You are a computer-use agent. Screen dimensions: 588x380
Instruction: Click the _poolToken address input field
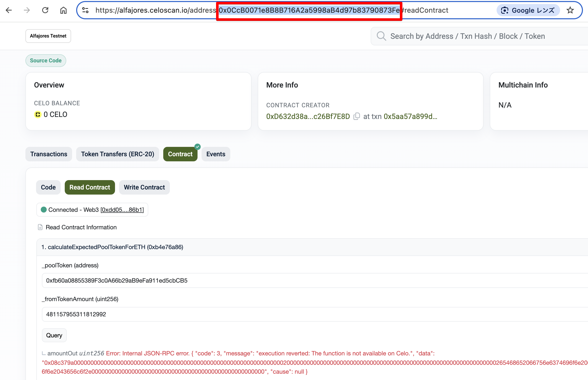tap(315, 280)
